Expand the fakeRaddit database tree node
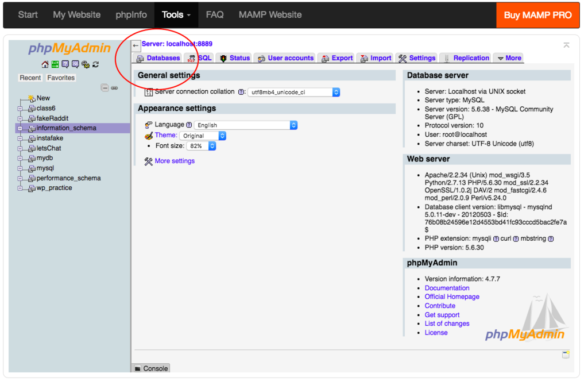 [20, 118]
